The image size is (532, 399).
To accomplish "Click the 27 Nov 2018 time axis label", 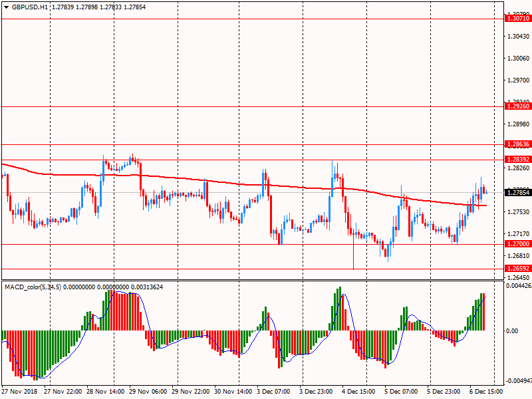I will coord(20,391).
